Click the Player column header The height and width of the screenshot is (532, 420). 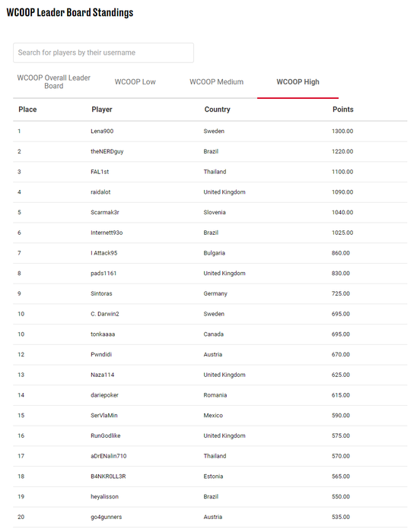(102, 109)
